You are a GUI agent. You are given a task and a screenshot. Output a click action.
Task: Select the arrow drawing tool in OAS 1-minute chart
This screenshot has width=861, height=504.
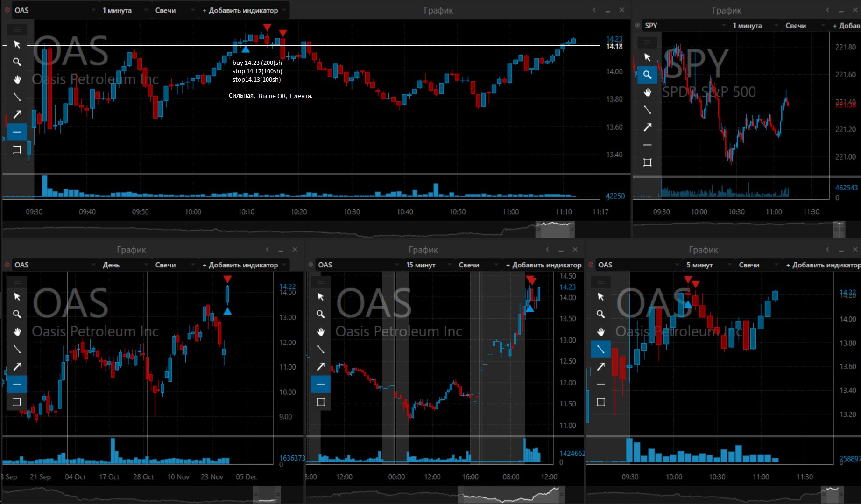click(17, 114)
